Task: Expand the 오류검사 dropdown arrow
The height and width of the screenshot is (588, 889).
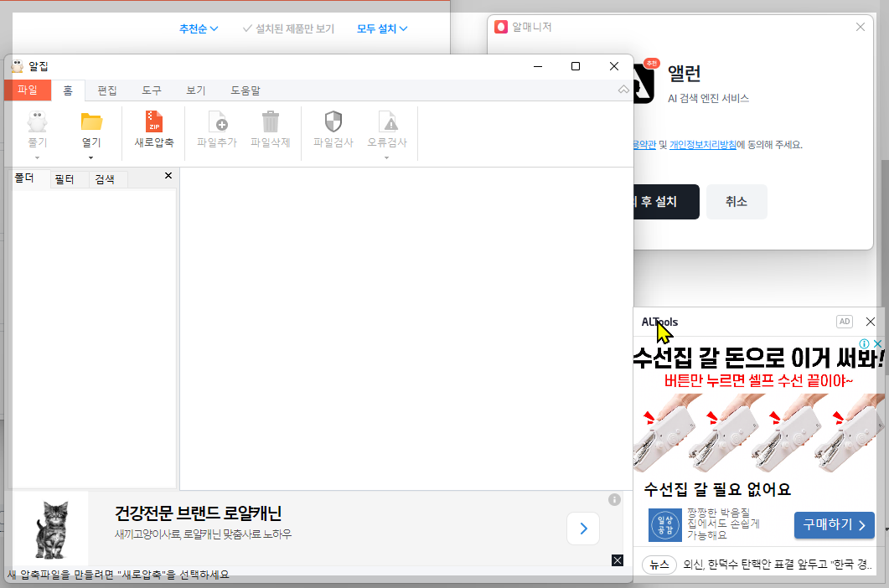Action: coord(386,158)
